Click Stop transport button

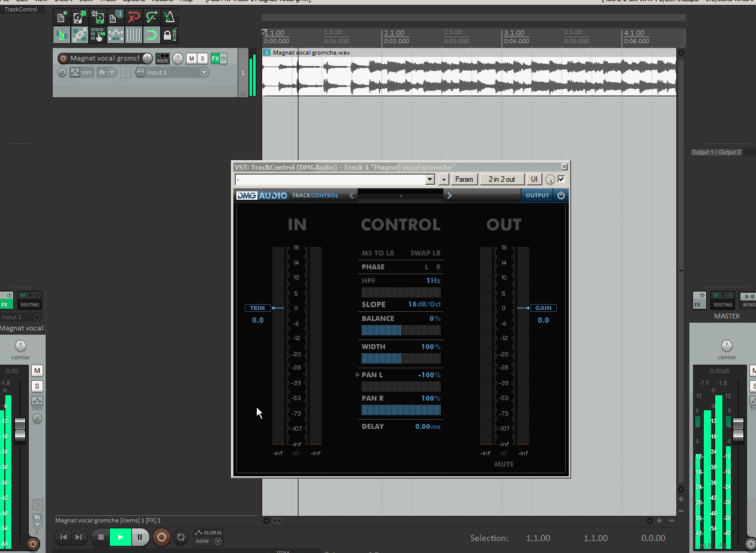click(x=101, y=537)
